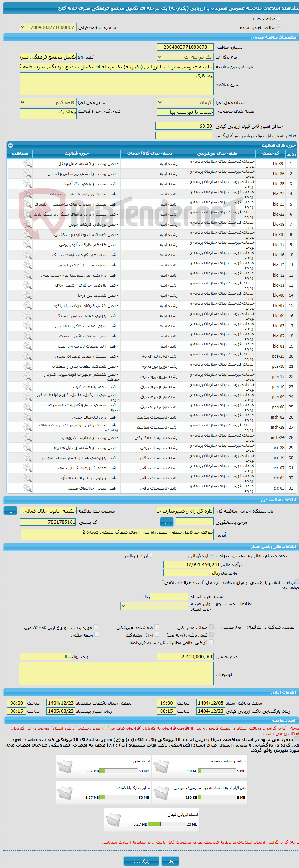
Task: Click the برآورد مالی amount field
Action: coord(191,564)
